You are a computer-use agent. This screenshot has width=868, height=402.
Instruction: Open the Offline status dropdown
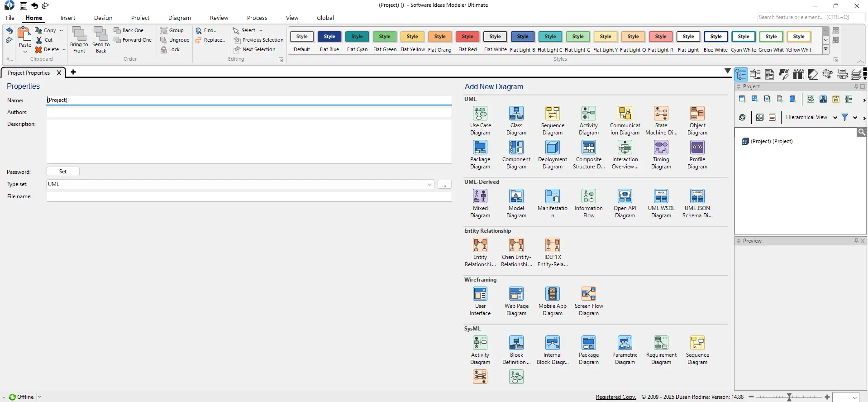click(39, 397)
